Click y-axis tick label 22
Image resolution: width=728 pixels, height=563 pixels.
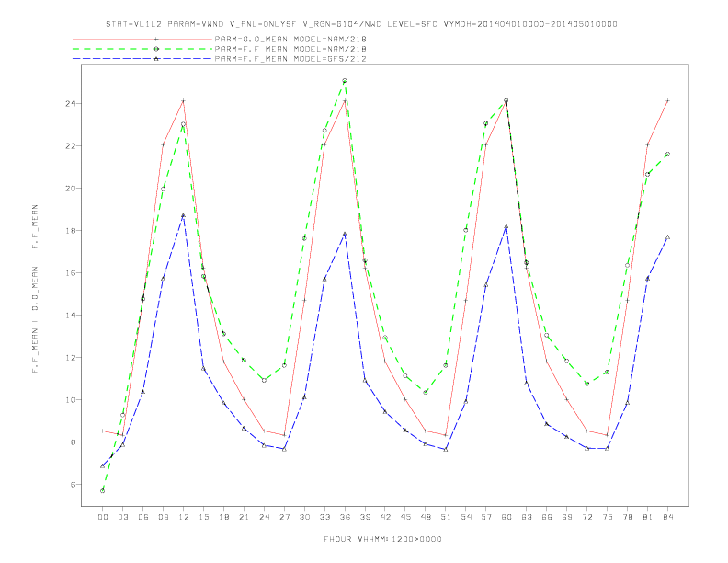click(x=71, y=146)
